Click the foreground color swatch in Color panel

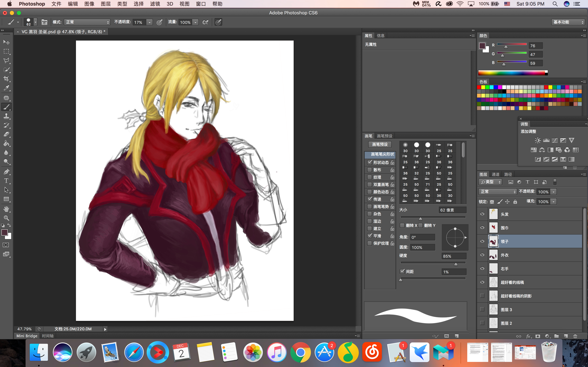pyautogui.click(x=482, y=45)
